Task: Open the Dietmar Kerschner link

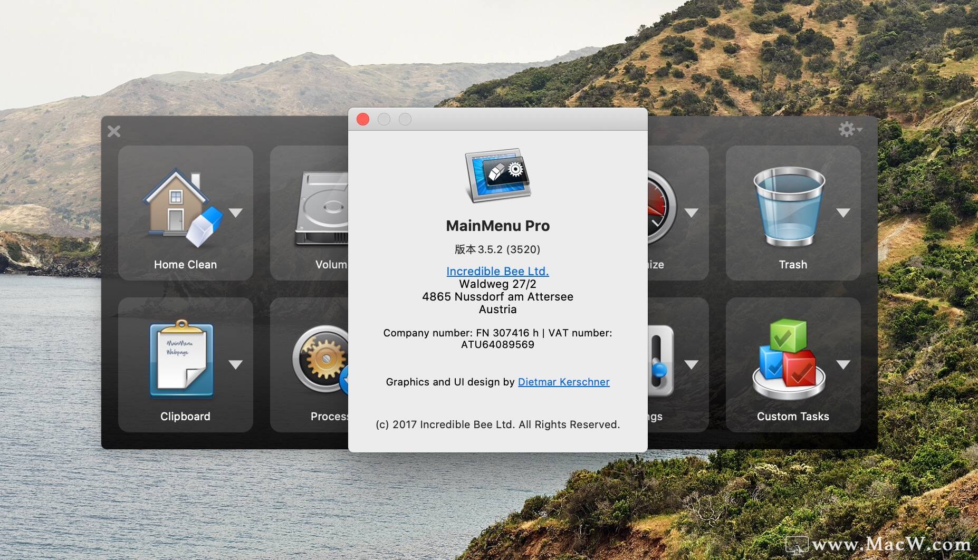Action: coord(563,382)
